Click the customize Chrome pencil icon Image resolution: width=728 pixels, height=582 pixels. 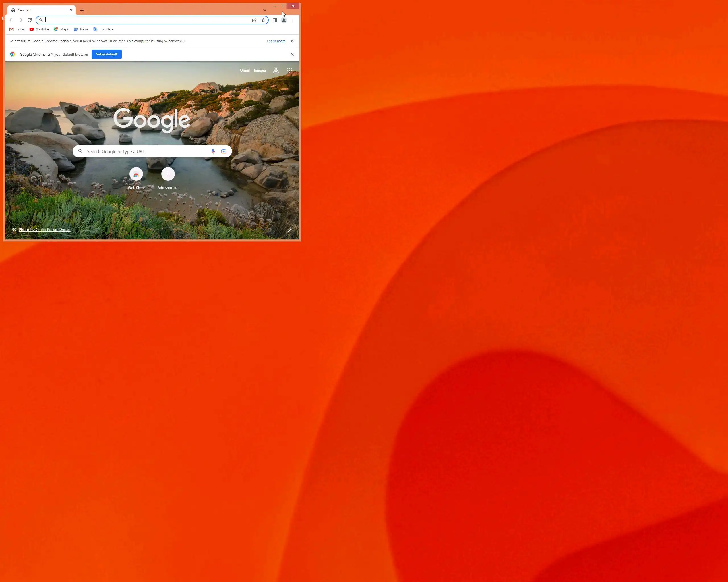(290, 230)
